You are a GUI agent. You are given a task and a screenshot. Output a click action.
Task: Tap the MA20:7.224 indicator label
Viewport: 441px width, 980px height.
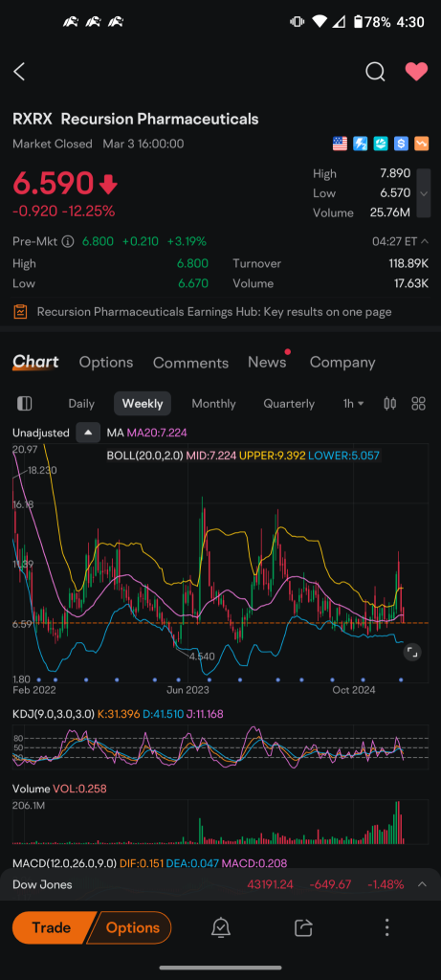point(157,433)
